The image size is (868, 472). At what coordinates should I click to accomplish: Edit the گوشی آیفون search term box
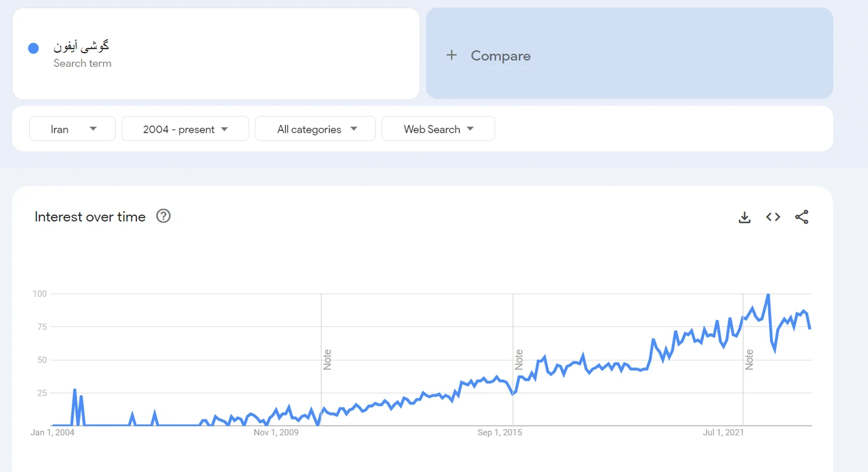pos(216,53)
